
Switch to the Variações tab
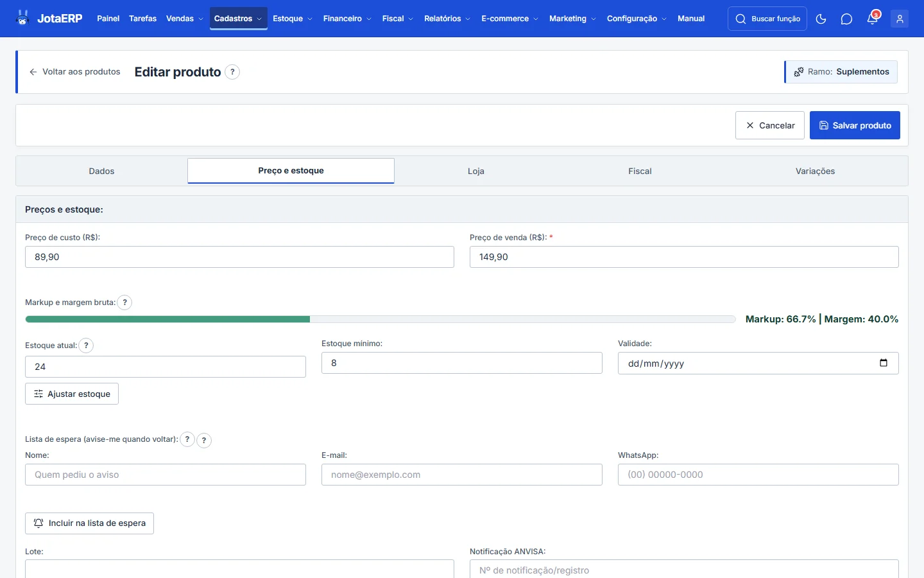[815, 171]
